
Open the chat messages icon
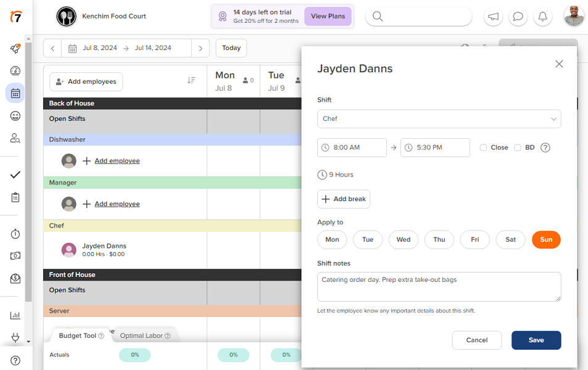tap(518, 17)
